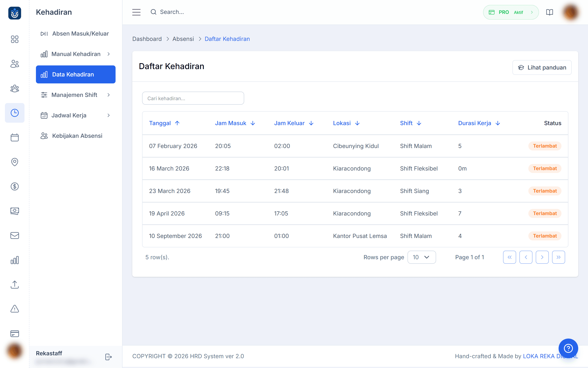Open the location pin icon in sidebar
588x368 pixels.
pos(14,162)
